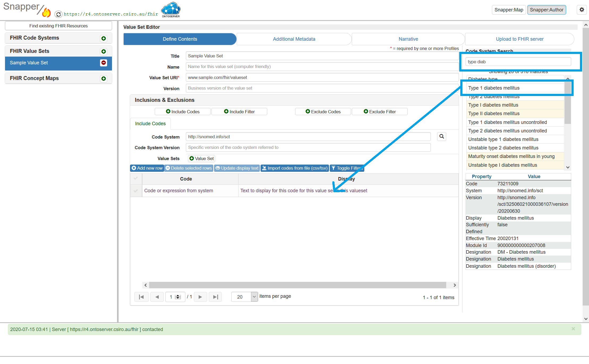Add a new FHIR Value Set
589x364 pixels.
point(104,52)
